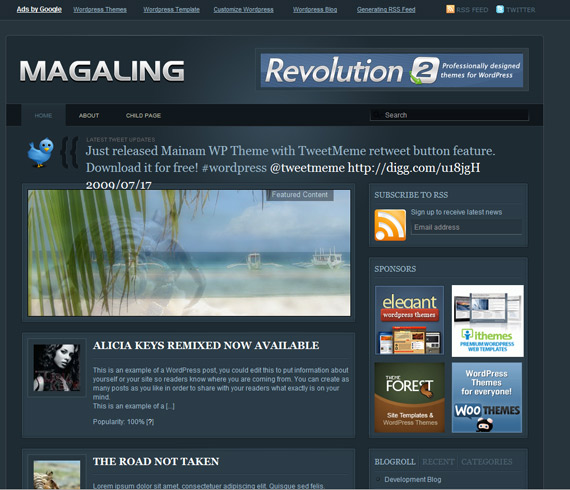Click the blue Twitter bird icon
Viewport: 570px width, 490px height.
pos(40,152)
